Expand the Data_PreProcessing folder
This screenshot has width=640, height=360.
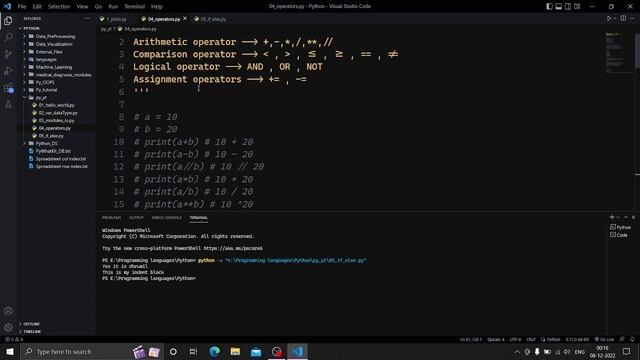coord(55,36)
